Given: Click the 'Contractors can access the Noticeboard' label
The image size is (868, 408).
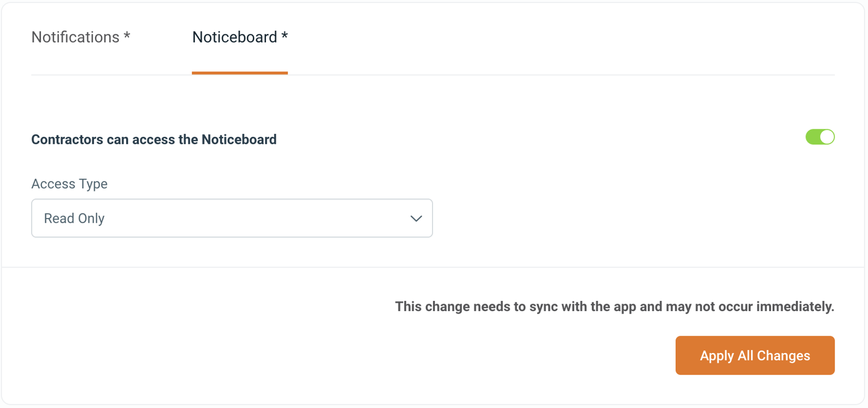Looking at the screenshot, I should tap(153, 139).
